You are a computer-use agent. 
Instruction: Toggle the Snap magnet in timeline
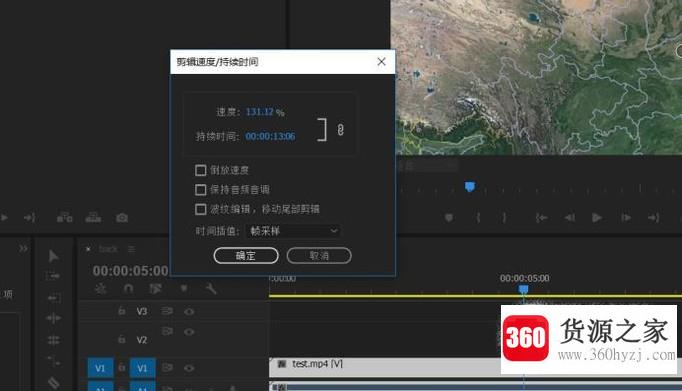point(128,288)
